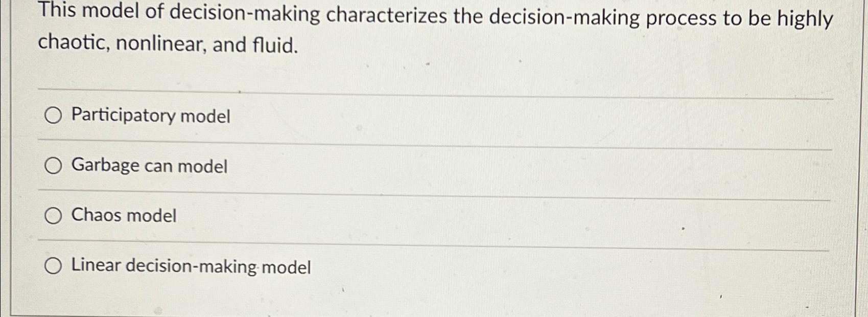Select the Chaos model radio button
Screen dimensions: 868x317
[53, 215]
